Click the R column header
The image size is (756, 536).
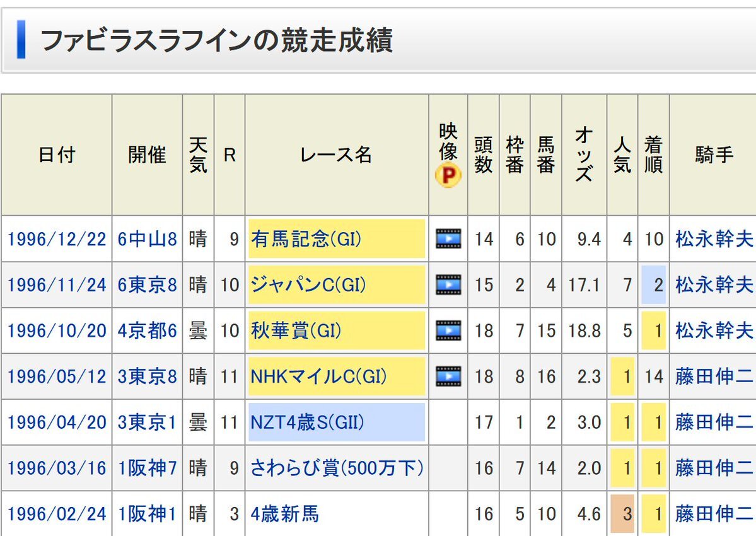click(230, 155)
